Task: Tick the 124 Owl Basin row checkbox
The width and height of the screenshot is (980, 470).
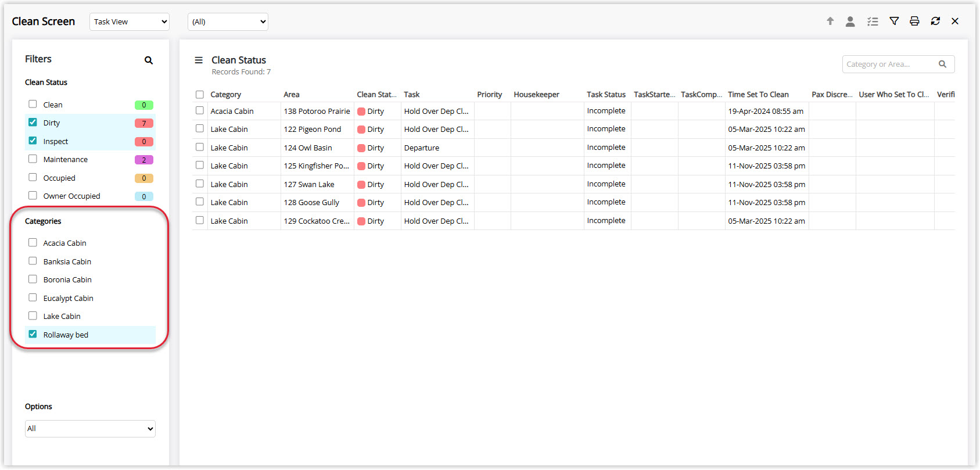Action: pos(200,147)
